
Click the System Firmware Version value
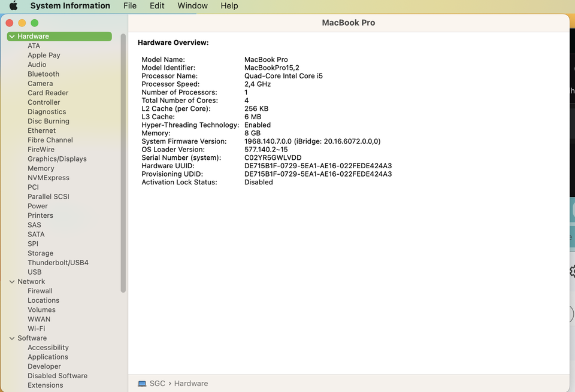(x=313, y=141)
